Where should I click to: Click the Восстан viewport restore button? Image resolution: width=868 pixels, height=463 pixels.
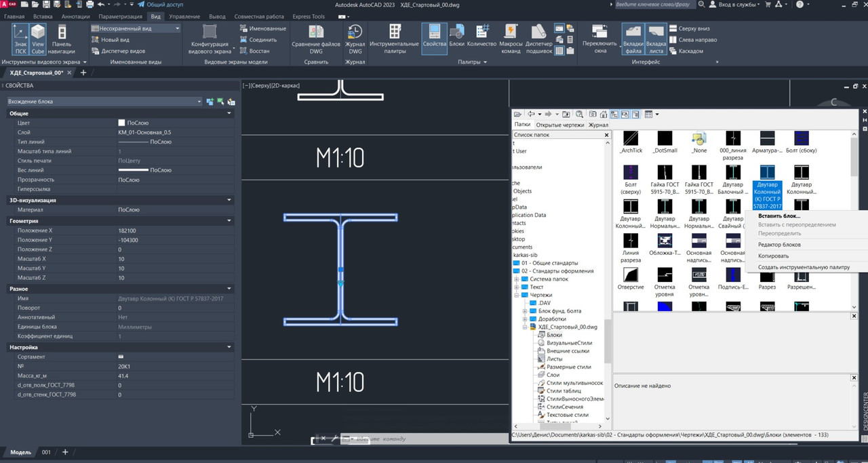(254, 51)
